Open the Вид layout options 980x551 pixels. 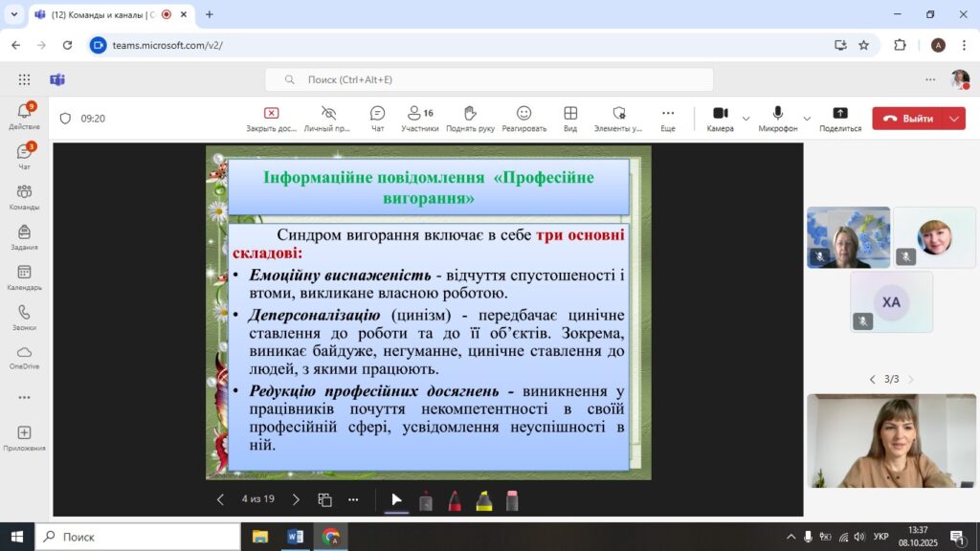click(570, 118)
